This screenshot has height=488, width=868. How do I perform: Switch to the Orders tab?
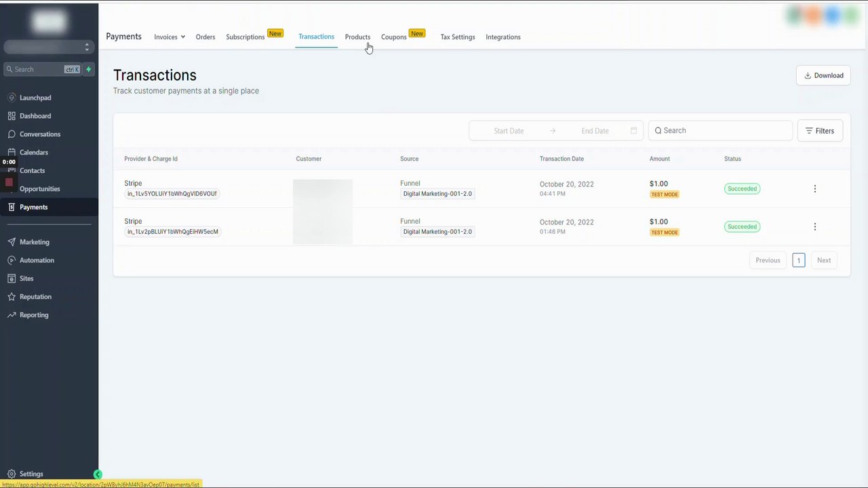point(205,37)
